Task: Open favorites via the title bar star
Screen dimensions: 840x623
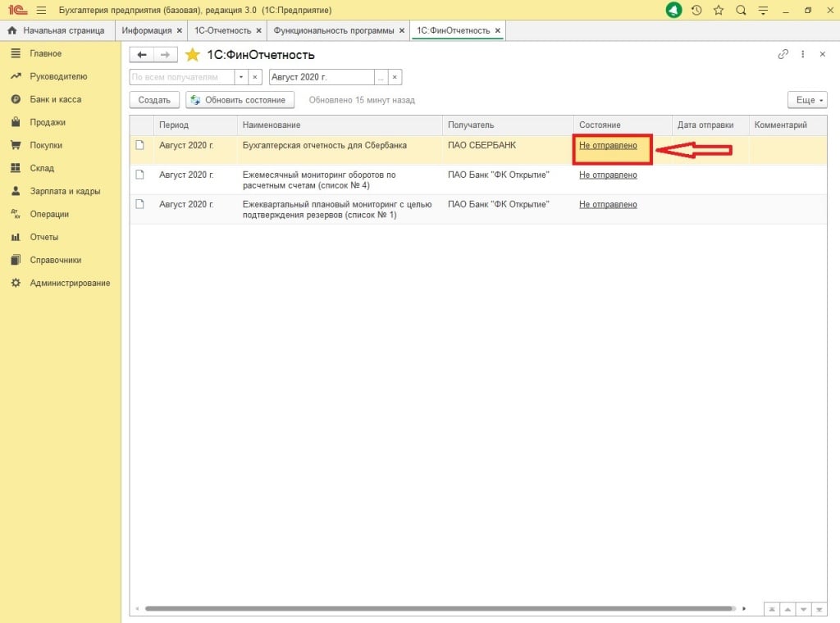Action: coord(719,10)
